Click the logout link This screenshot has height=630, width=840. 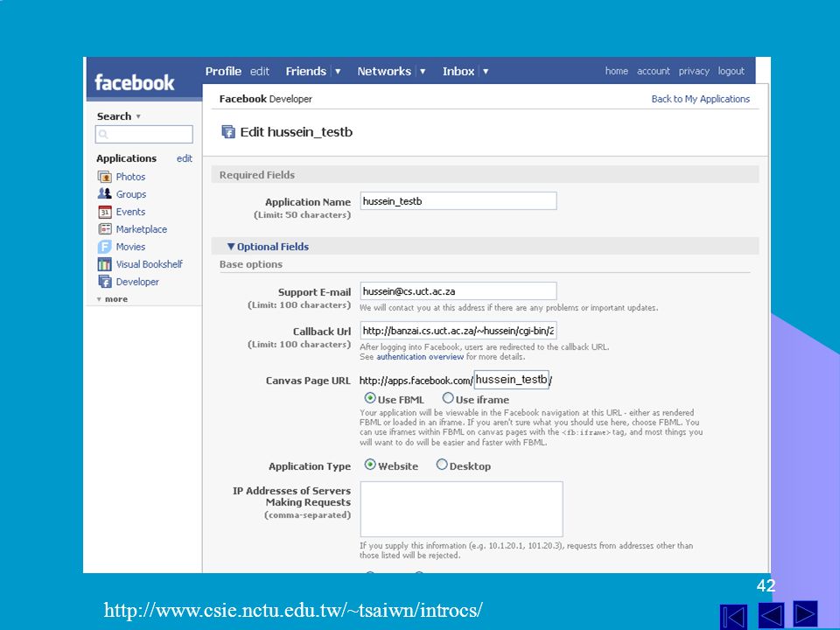tap(731, 71)
